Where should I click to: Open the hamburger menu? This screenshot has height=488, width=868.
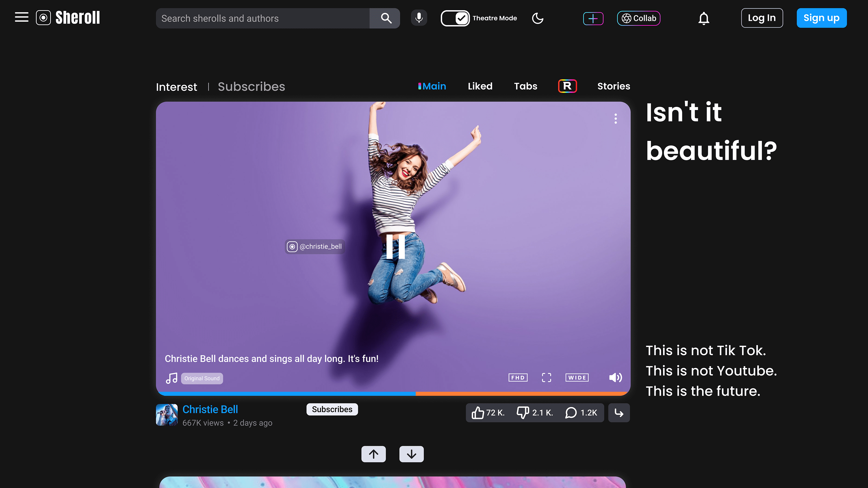[x=22, y=17]
